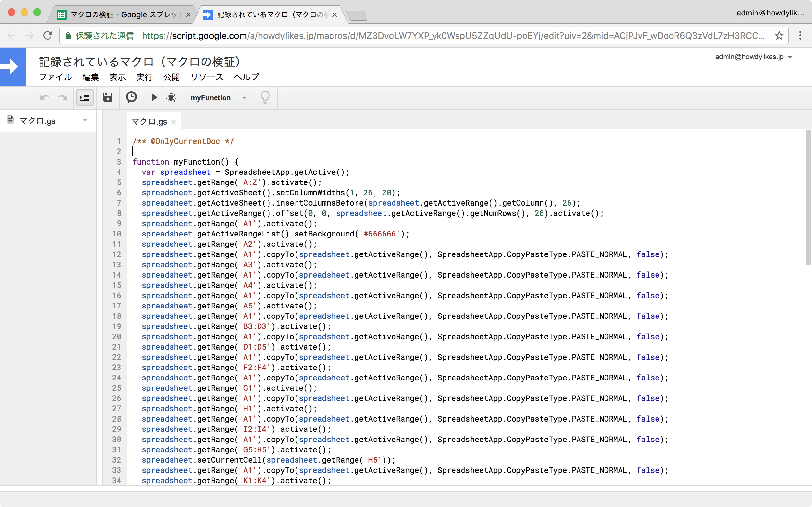This screenshot has width=812, height=507.
Task: Click the browser forward arrow
Action: [x=30, y=35]
